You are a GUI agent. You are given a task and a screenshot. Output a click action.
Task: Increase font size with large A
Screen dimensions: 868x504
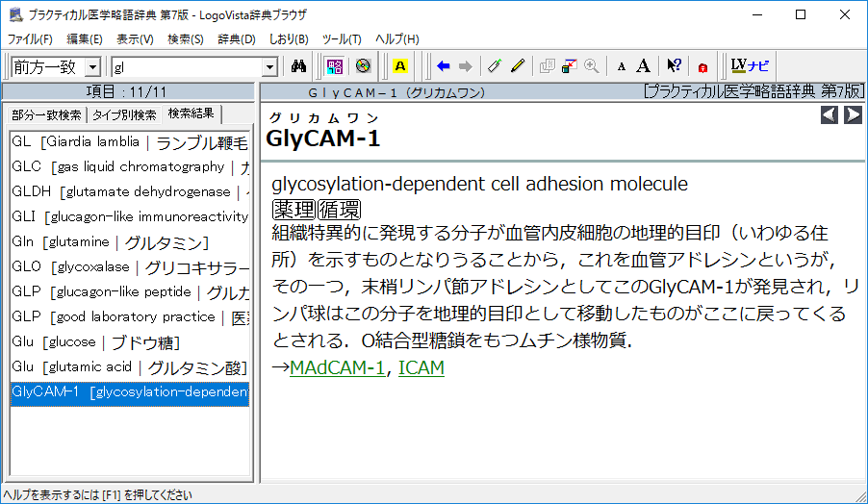[x=643, y=66]
